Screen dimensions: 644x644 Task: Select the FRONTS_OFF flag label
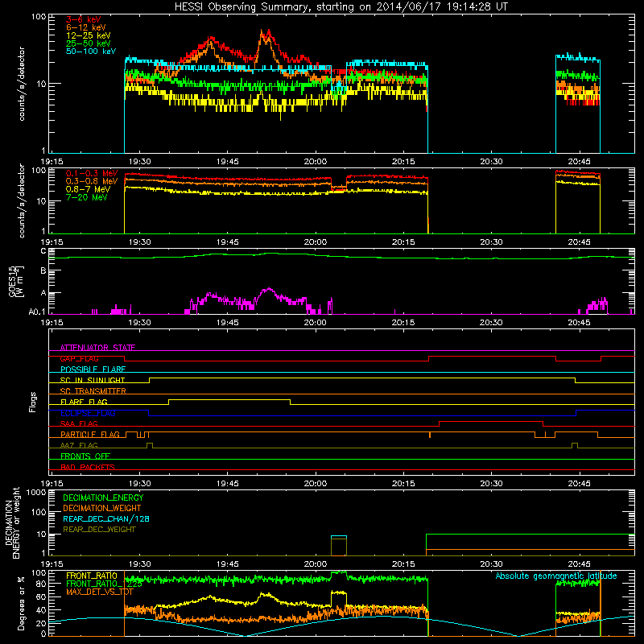point(85,456)
